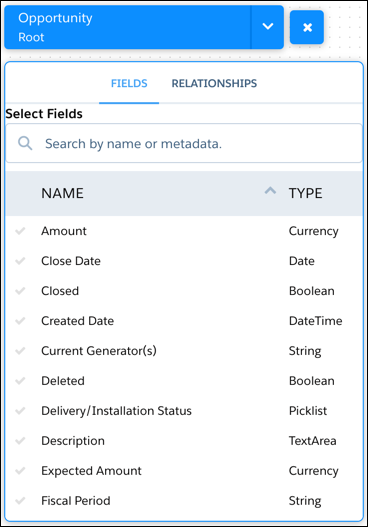This screenshot has width=368, height=527.
Task: Click the DateTime type of Created Date
Action: (x=316, y=321)
